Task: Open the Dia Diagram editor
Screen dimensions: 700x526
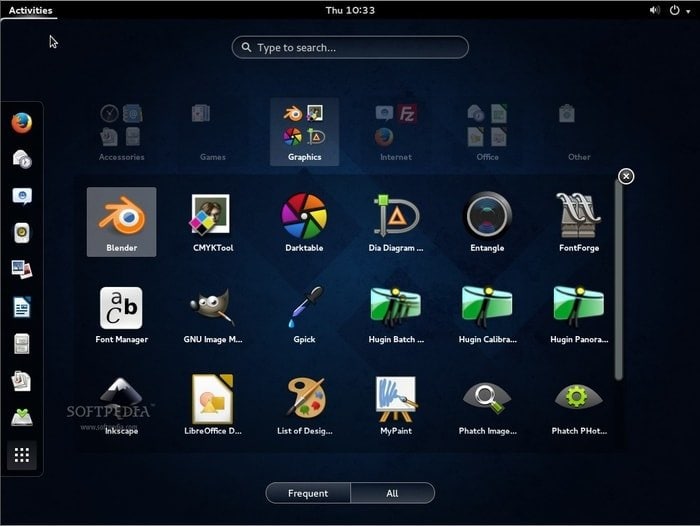Action: click(x=396, y=222)
